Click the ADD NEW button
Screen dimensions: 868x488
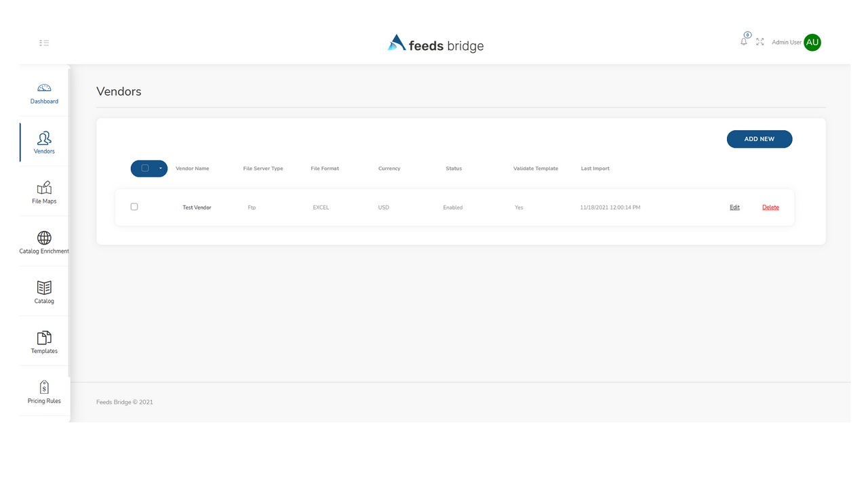click(759, 139)
